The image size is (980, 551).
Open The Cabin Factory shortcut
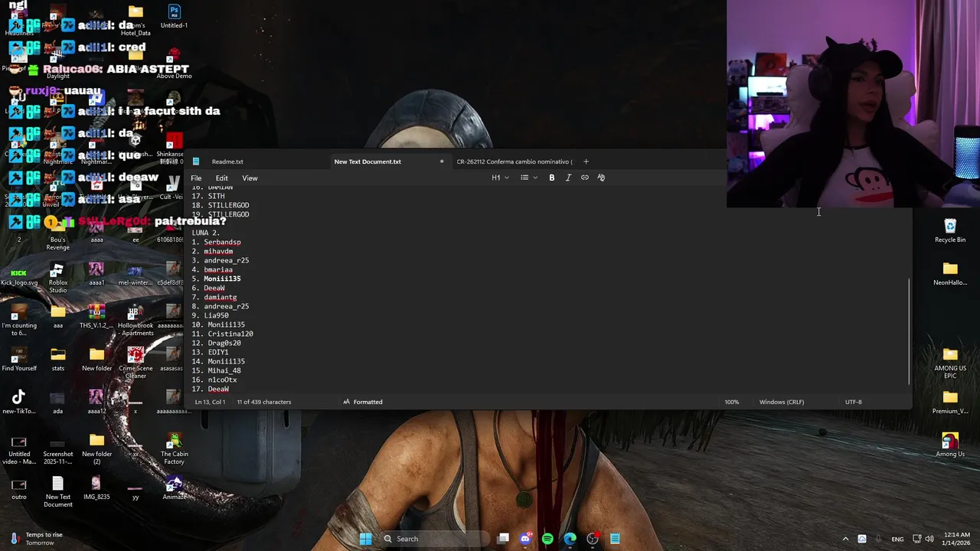pos(174,448)
